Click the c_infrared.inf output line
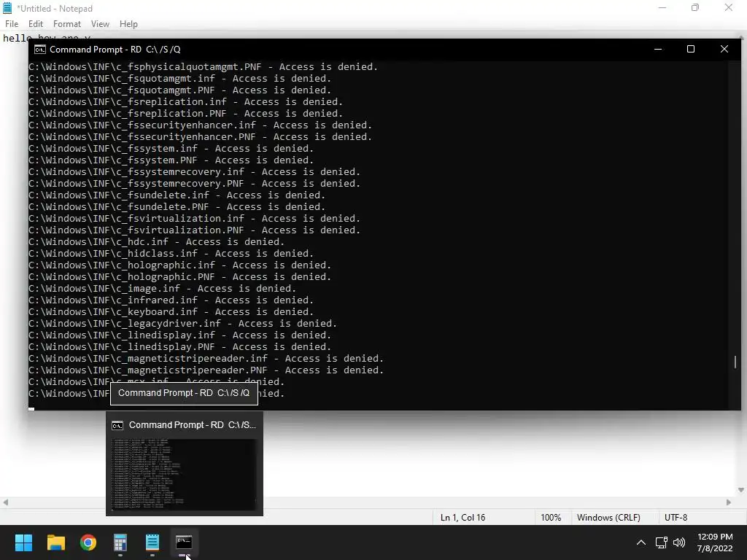This screenshot has height=560, width=747. click(171, 300)
